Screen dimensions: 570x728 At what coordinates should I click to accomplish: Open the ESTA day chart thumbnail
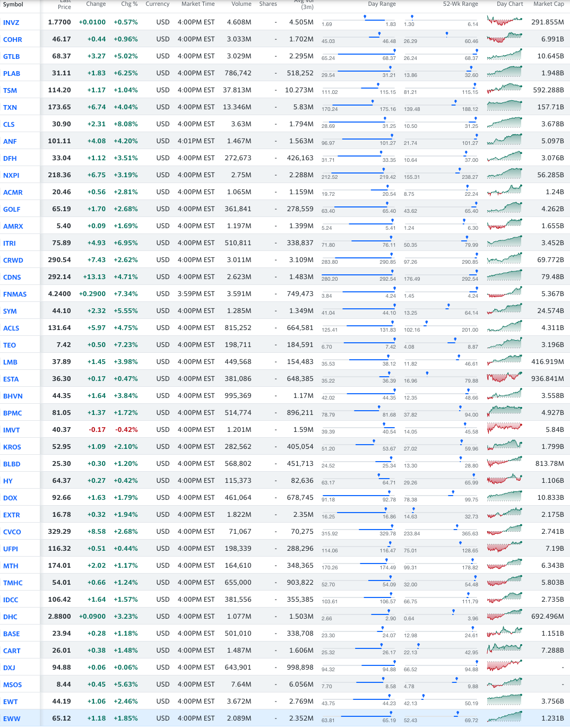tap(505, 378)
